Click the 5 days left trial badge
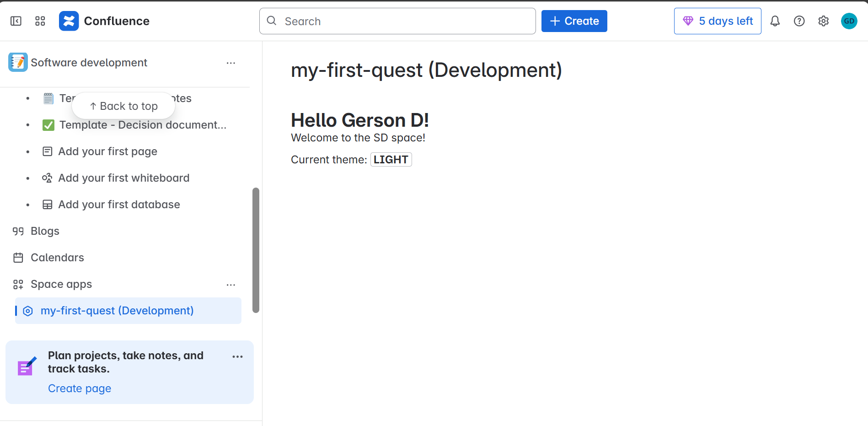This screenshot has height=426, width=868. tap(717, 21)
